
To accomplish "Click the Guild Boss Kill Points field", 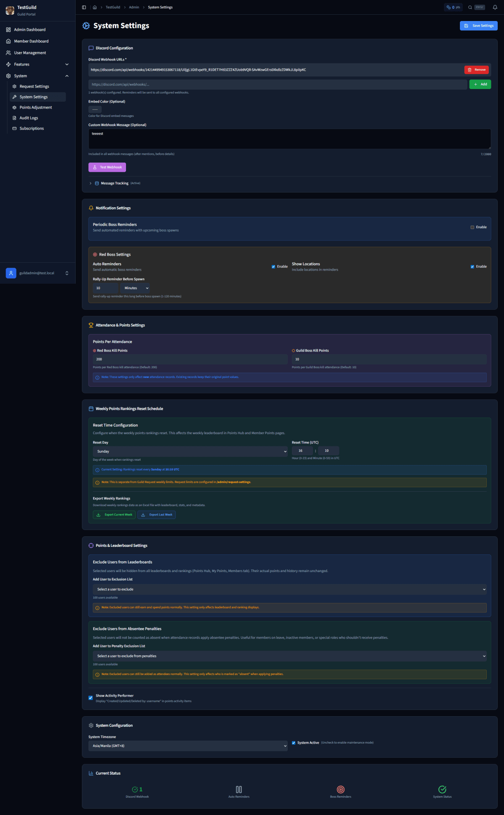I will tap(389, 359).
